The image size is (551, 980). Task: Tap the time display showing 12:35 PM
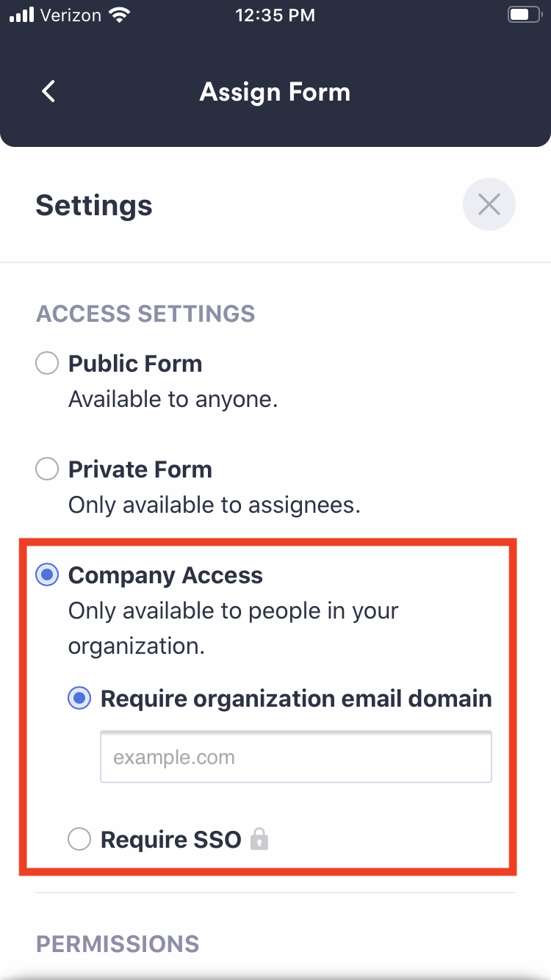coord(275,14)
